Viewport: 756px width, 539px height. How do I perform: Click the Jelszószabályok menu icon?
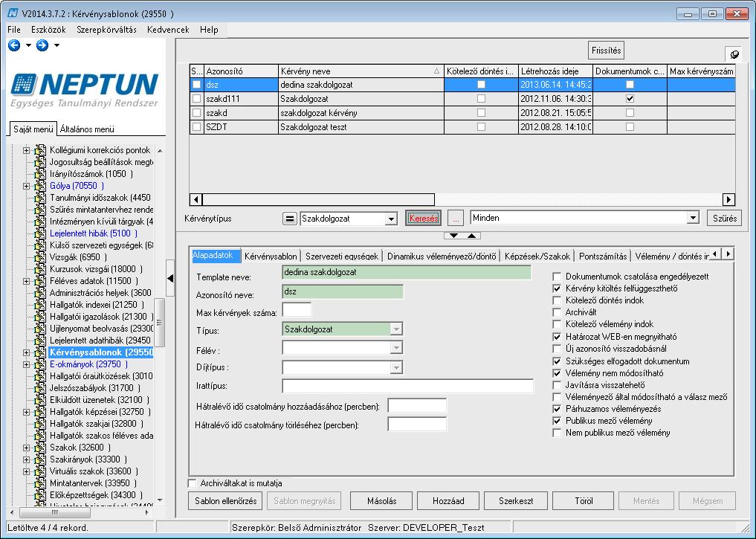click(x=40, y=388)
